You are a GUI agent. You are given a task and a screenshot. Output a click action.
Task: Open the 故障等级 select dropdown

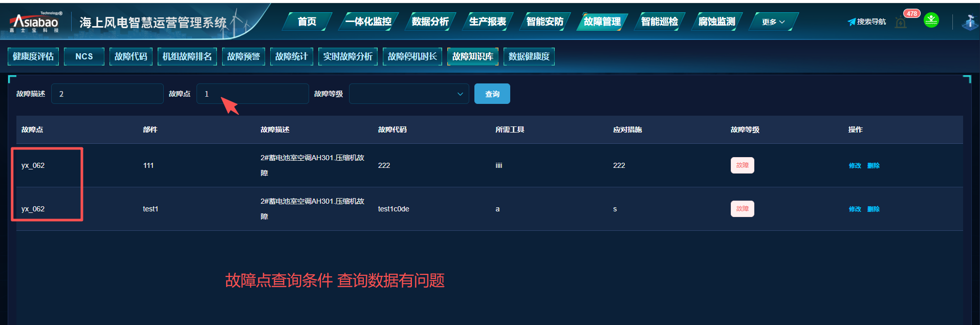(408, 94)
